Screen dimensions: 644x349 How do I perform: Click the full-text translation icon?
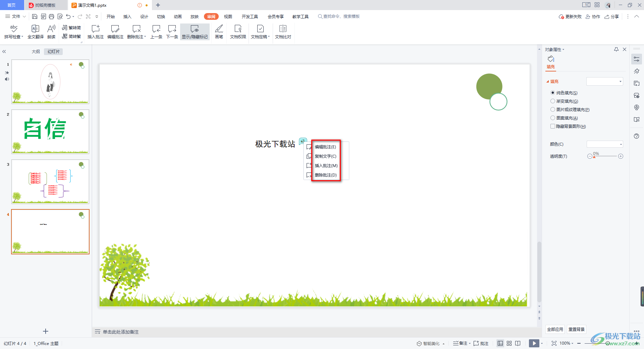[36, 32]
